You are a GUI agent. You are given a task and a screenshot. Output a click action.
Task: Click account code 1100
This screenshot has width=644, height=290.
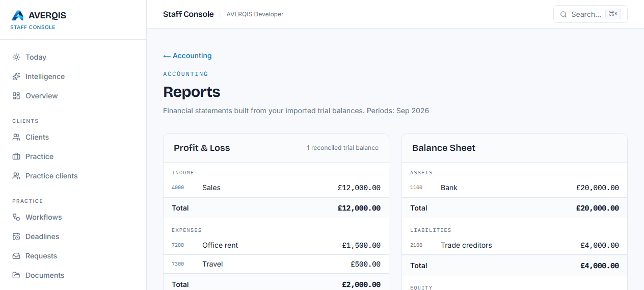416,188
